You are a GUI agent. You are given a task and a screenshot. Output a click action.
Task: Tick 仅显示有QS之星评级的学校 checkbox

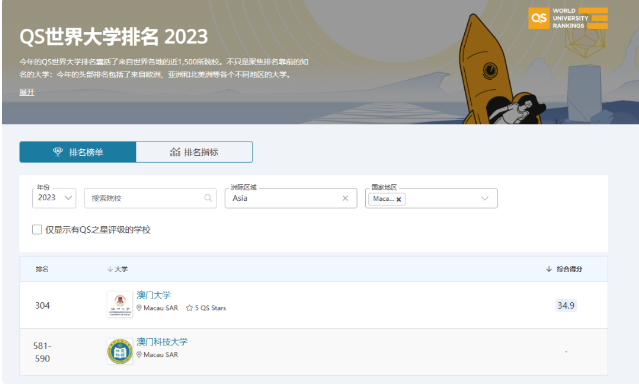click(37, 229)
